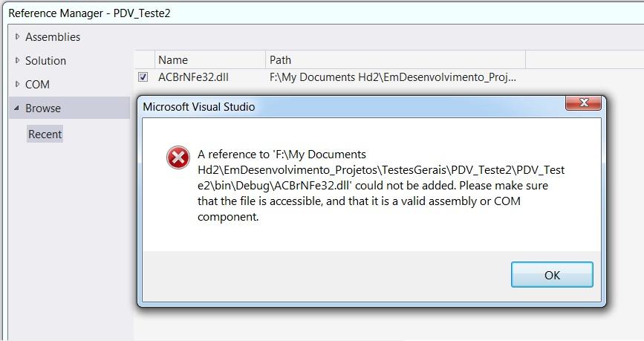Image resolution: width=644 pixels, height=341 pixels.
Task: Collapse the Browse section arrow
Action: 17,108
